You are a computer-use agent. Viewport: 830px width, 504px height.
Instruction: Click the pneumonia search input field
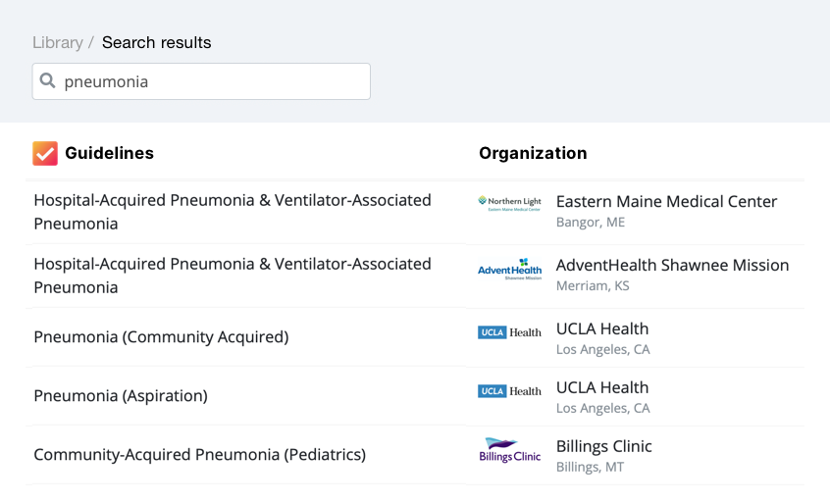(x=211, y=81)
